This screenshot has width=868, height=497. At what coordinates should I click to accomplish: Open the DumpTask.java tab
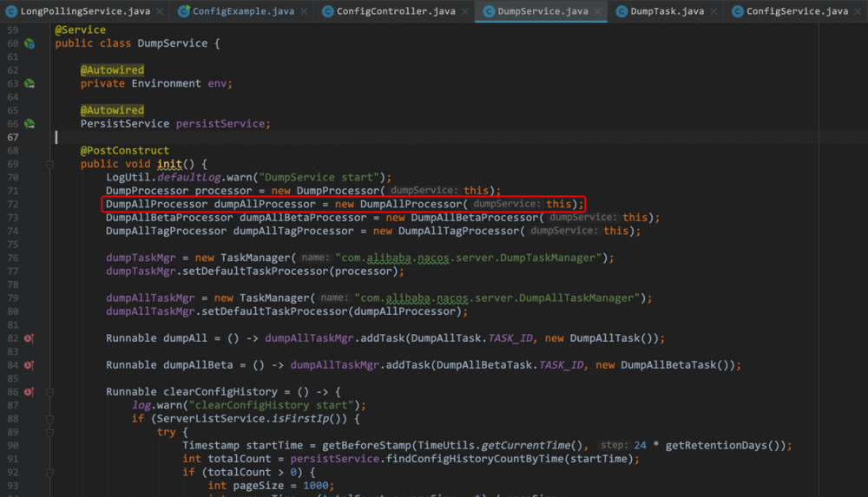coord(667,11)
